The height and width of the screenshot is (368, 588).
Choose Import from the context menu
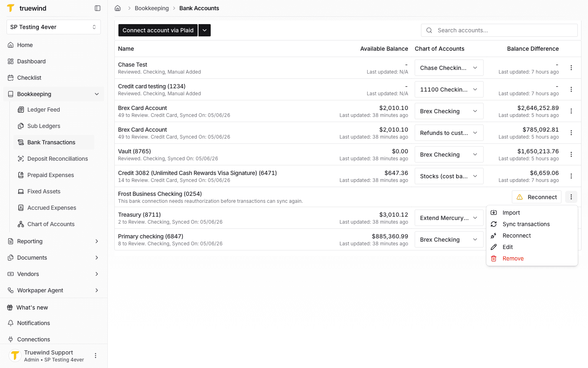point(532,213)
